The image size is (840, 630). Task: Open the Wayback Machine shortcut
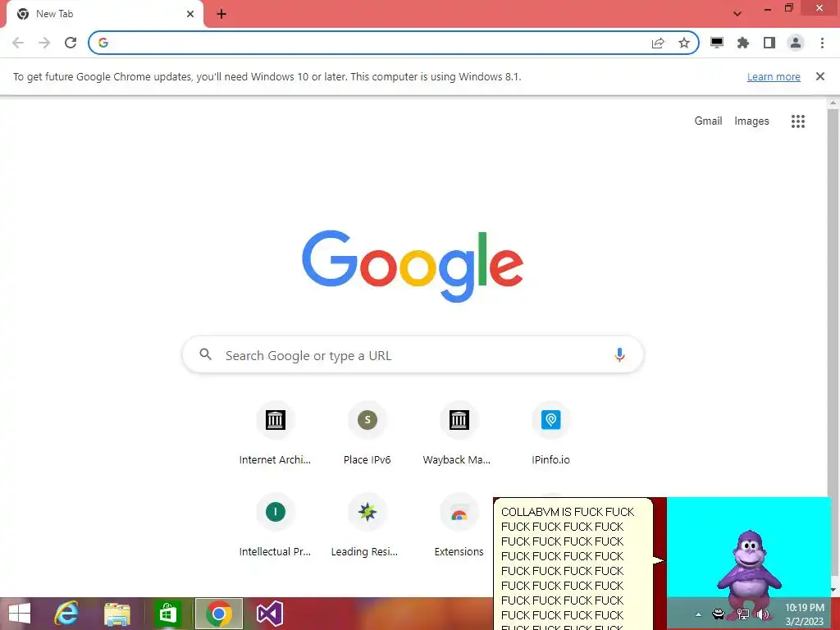[459, 434]
